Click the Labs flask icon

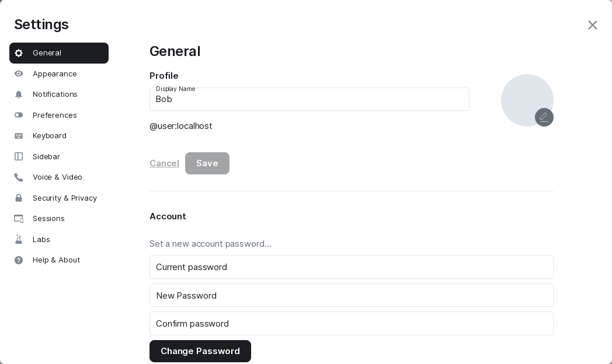tap(19, 240)
